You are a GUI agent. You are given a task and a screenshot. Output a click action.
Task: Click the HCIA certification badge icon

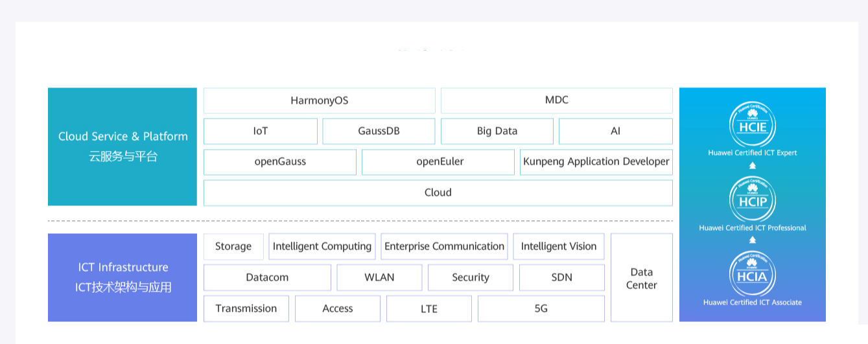753,275
